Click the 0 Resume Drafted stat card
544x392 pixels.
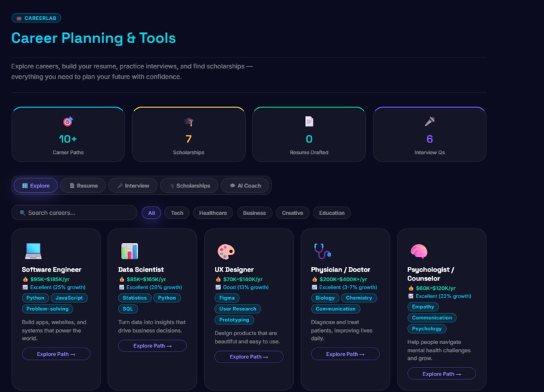[x=309, y=135]
